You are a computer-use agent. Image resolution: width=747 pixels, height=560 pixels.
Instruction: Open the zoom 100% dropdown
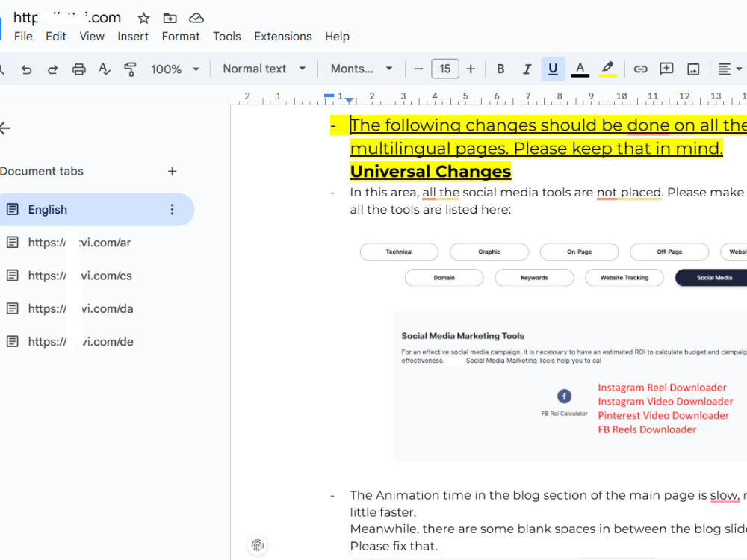pos(175,69)
